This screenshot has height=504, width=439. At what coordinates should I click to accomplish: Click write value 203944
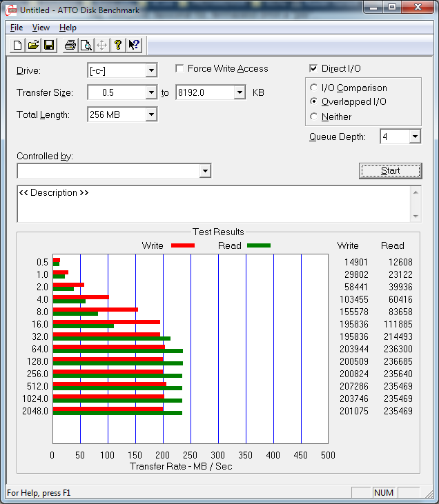(x=353, y=349)
